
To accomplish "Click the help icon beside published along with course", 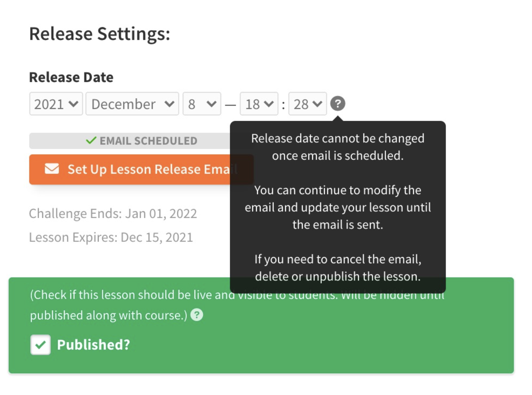I will [197, 315].
